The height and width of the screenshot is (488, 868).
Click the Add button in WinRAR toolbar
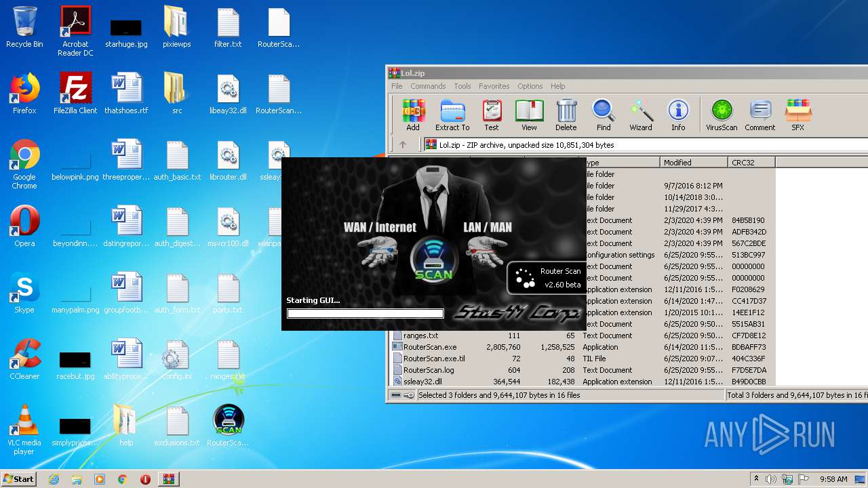[x=412, y=115]
